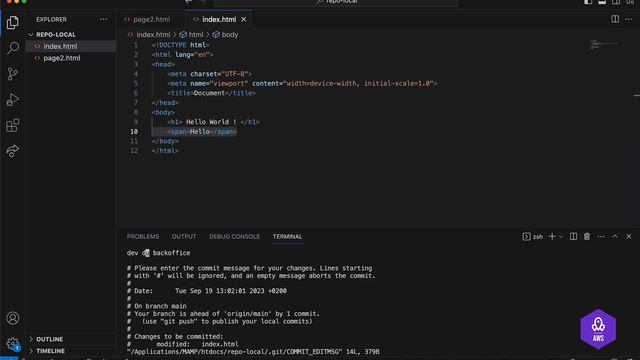640x360 pixels.
Task: Open the Search view in activity bar
Action: pos(13,48)
